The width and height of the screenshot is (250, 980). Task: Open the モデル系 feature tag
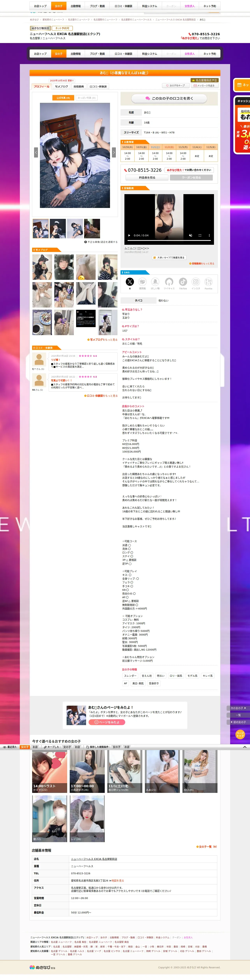coord(193,676)
